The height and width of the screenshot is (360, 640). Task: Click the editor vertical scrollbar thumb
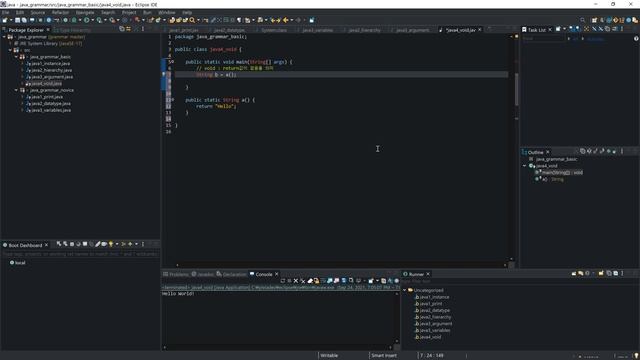tap(516, 89)
